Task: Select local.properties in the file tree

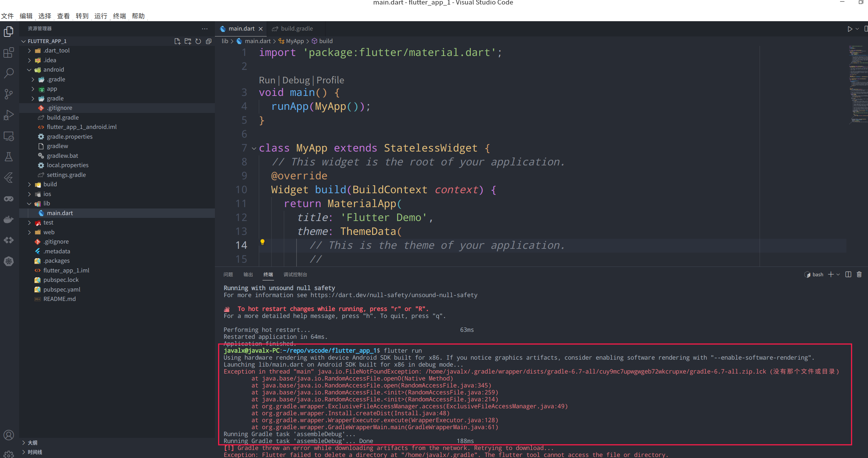Action: tap(117, 165)
